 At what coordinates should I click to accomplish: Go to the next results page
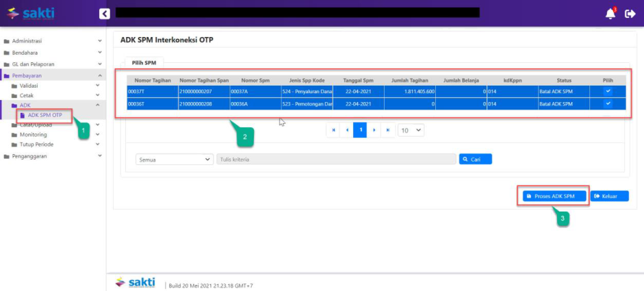coord(374,130)
